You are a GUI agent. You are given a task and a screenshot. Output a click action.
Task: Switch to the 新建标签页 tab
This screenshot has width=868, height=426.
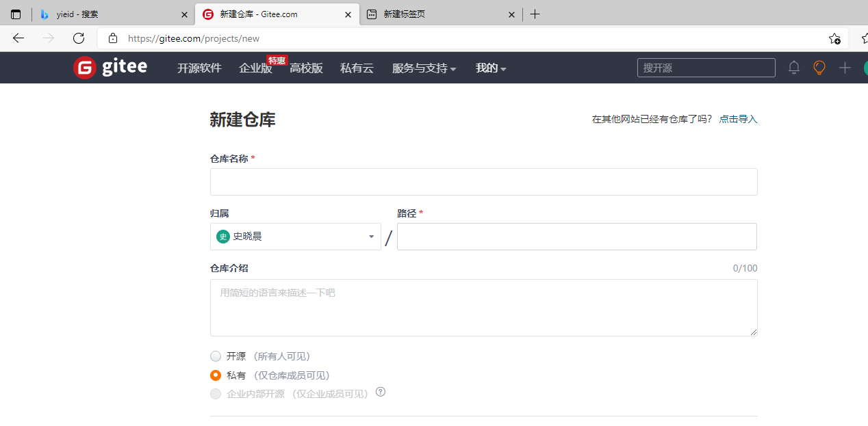438,14
